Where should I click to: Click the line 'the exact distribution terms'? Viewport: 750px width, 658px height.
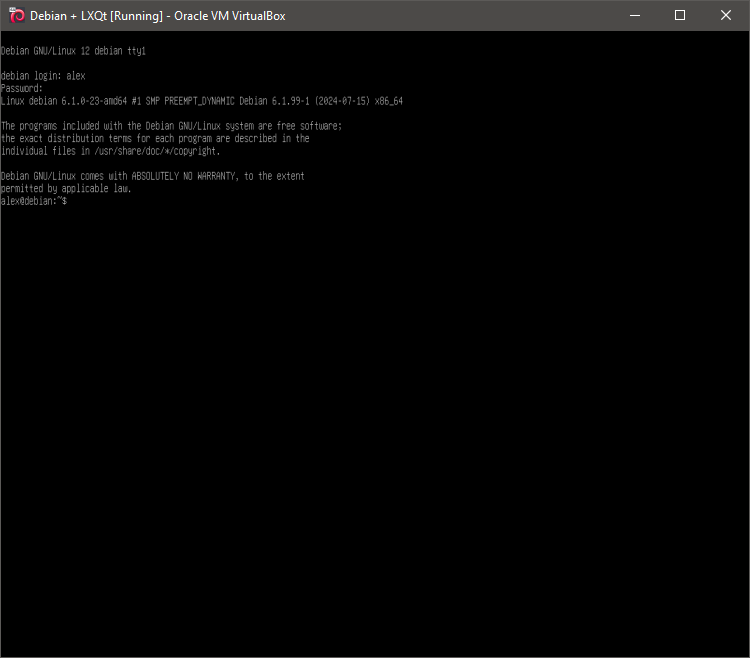155,138
